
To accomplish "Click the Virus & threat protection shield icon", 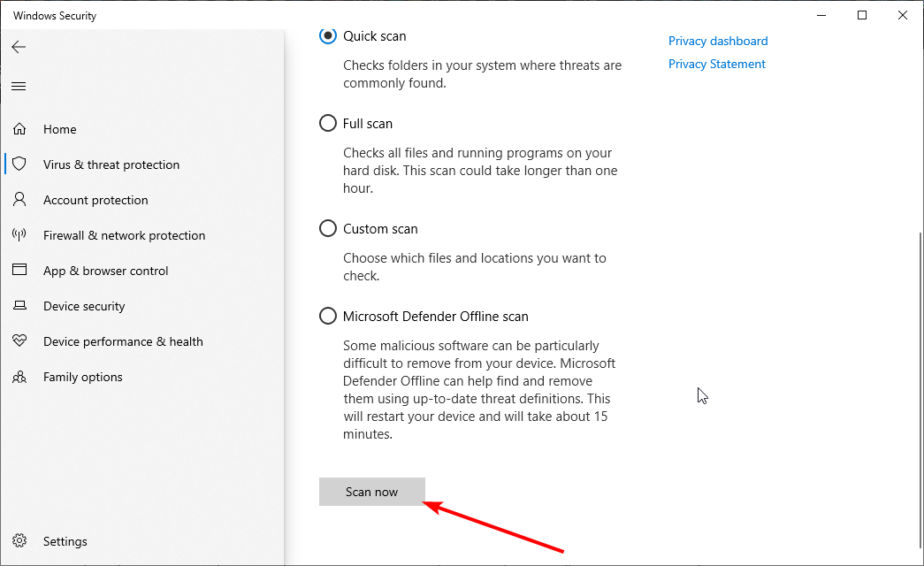I will point(19,164).
